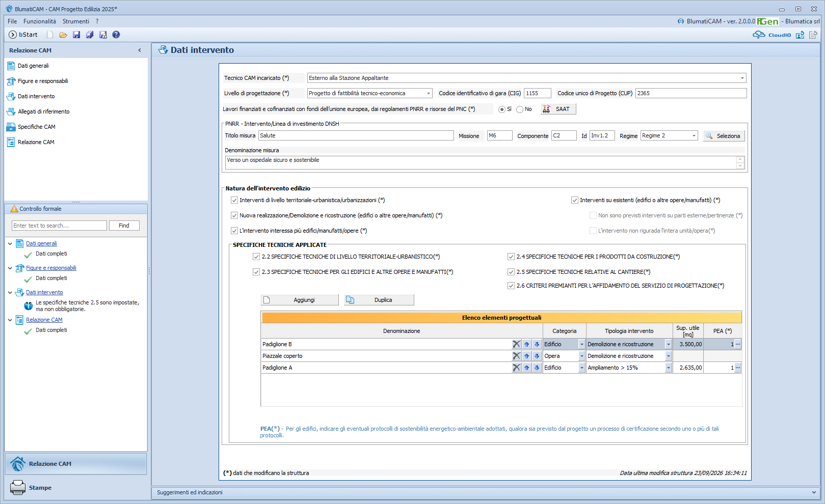The width and height of the screenshot is (825, 504).
Task: Collapse the Dati generali check tree node
Action: click(x=10, y=243)
